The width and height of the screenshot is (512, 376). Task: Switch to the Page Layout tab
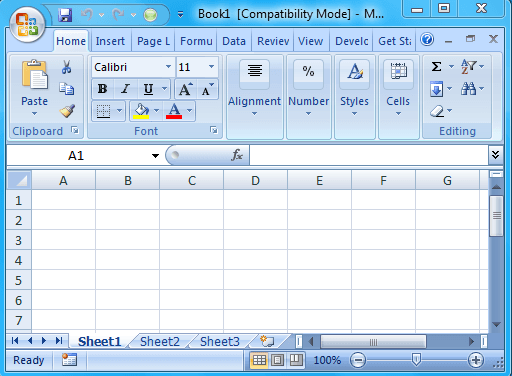[x=153, y=41]
